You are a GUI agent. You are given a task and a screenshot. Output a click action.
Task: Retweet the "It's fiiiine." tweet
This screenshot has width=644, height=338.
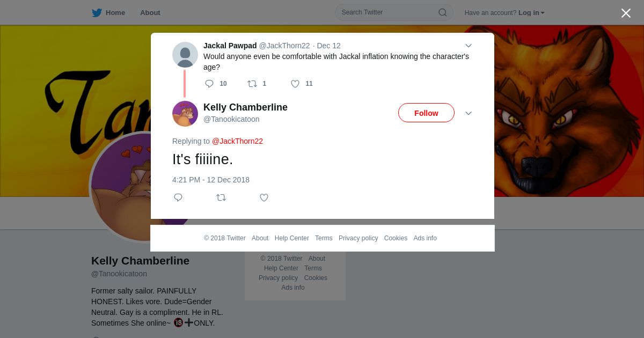coord(221,197)
